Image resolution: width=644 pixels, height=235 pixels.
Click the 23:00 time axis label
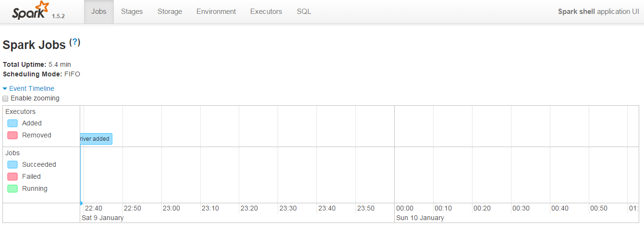pyautogui.click(x=171, y=208)
